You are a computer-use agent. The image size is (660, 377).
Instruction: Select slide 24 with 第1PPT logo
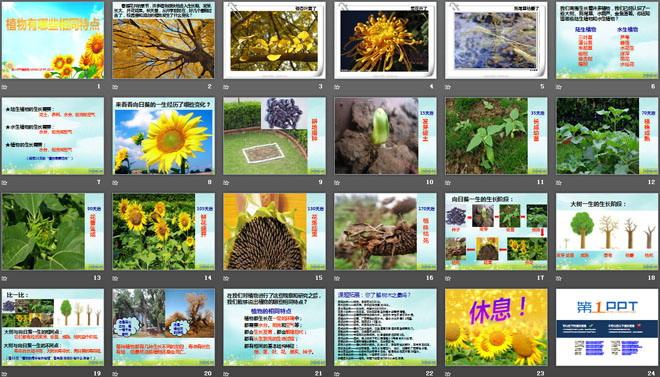click(x=607, y=327)
